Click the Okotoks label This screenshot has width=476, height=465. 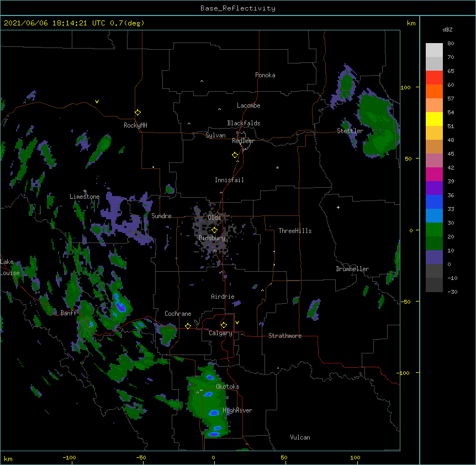[x=228, y=387]
